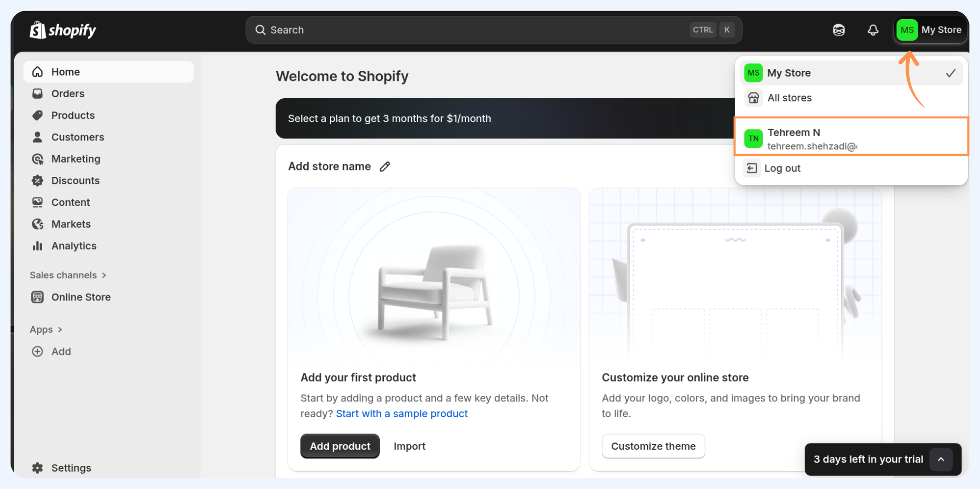980x489 pixels.
Task: Click into the Search field
Action: pyautogui.click(x=494, y=30)
